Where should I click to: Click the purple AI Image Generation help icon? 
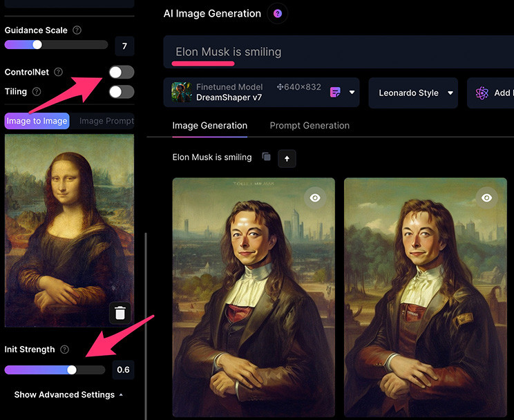277,13
